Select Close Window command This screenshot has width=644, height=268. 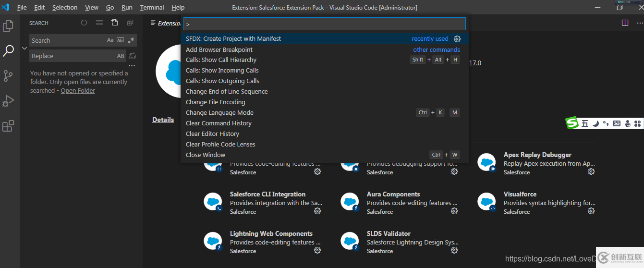point(324,155)
